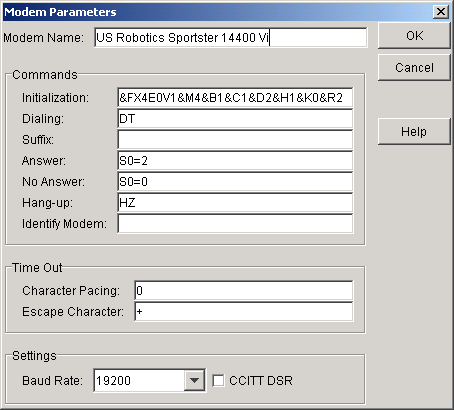
Task: Click the empty Suffix field
Action: (x=235, y=140)
